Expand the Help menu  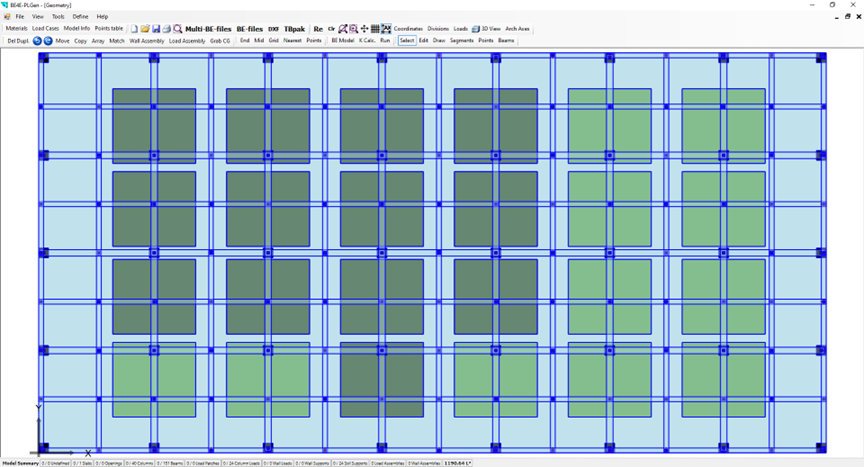102,17
